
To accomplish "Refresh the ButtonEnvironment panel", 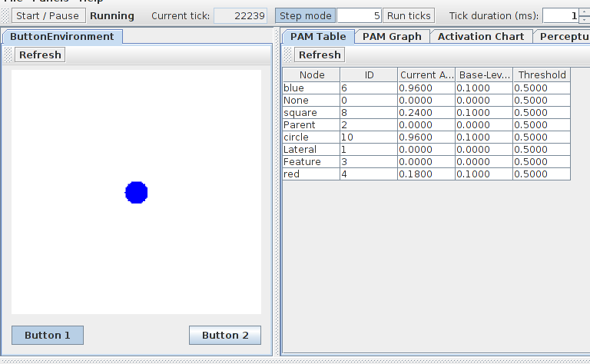I will click(x=41, y=55).
